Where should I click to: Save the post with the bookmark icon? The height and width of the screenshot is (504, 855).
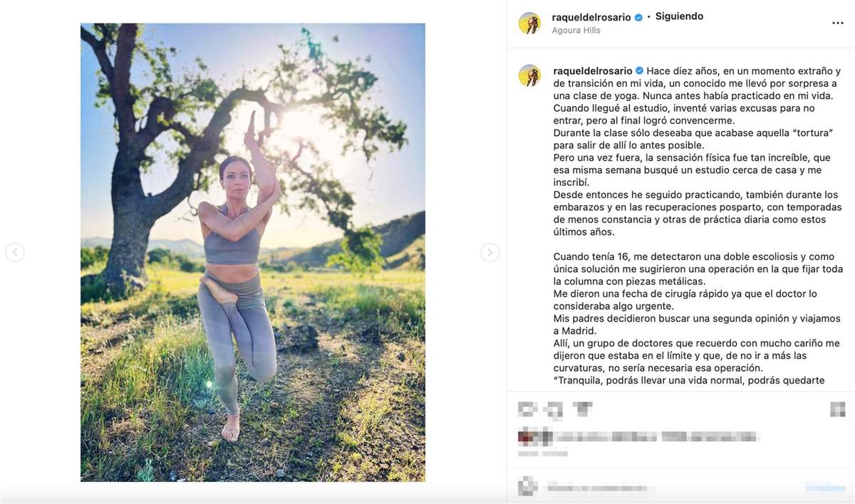pyautogui.click(x=837, y=409)
